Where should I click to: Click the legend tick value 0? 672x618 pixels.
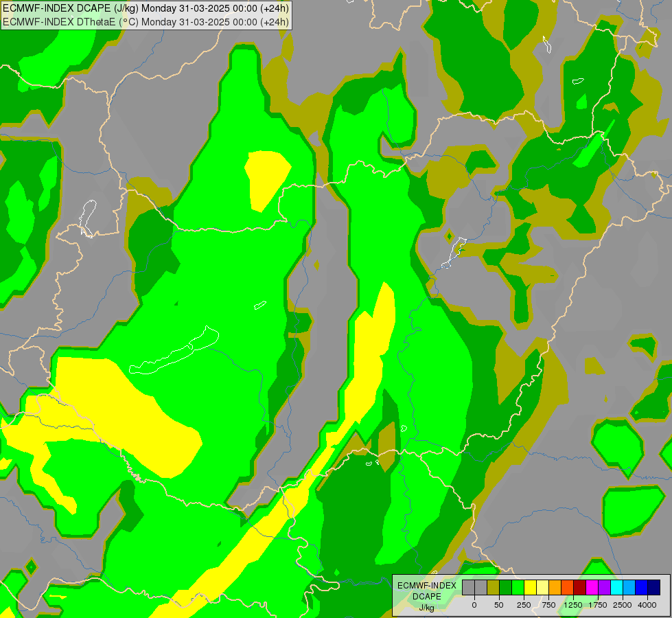point(474,605)
